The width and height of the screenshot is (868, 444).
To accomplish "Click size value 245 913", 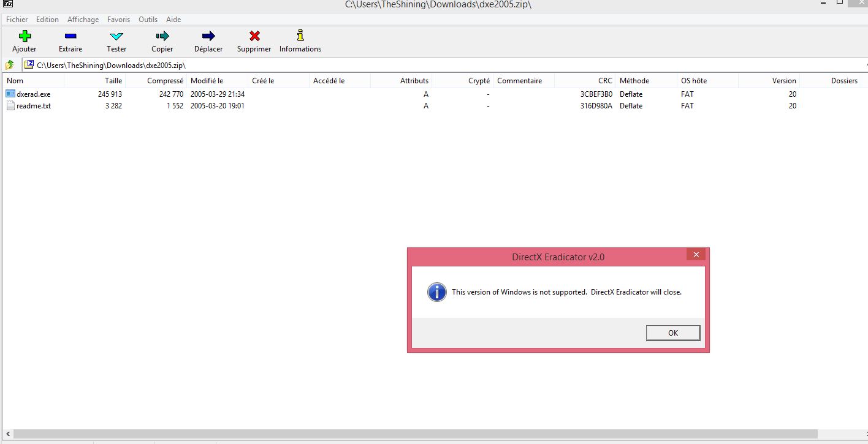I will click(x=110, y=94).
